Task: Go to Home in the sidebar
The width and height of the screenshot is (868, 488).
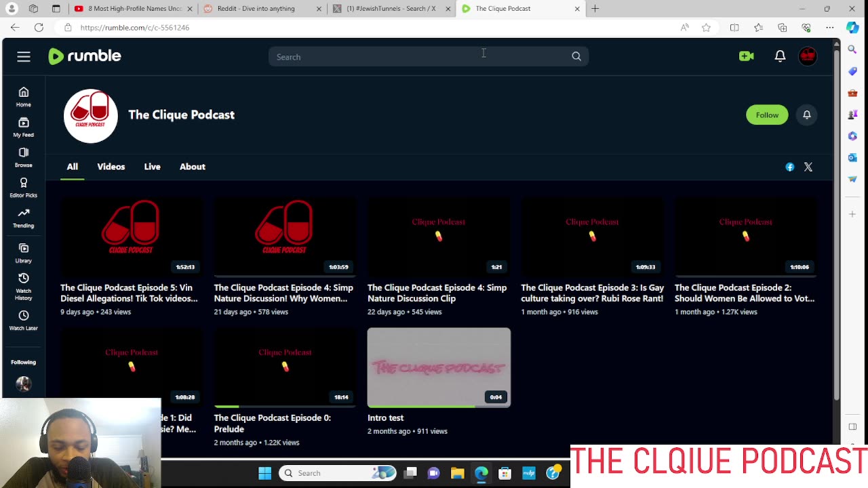Action: [x=24, y=97]
